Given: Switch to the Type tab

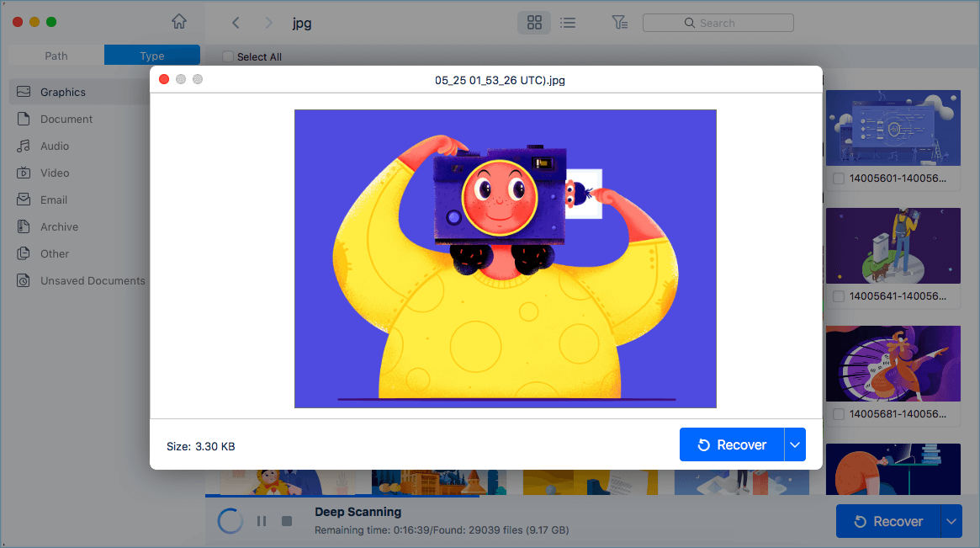Looking at the screenshot, I should [x=151, y=55].
